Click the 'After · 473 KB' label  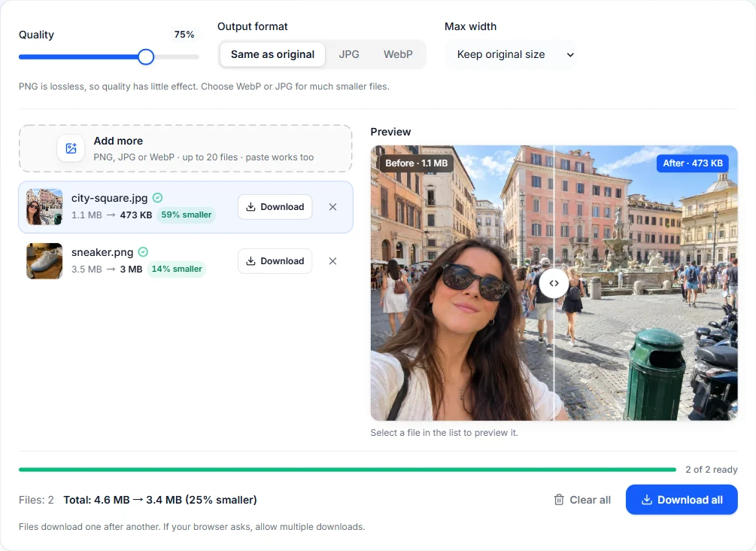(693, 163)
